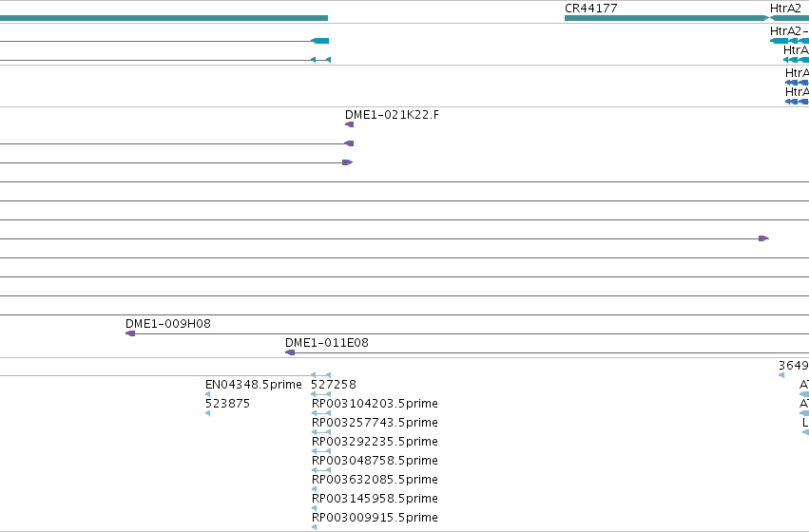Select the long unlabeled teal gene bar
The height and width of the screenshot is (532, 809).
164,18
